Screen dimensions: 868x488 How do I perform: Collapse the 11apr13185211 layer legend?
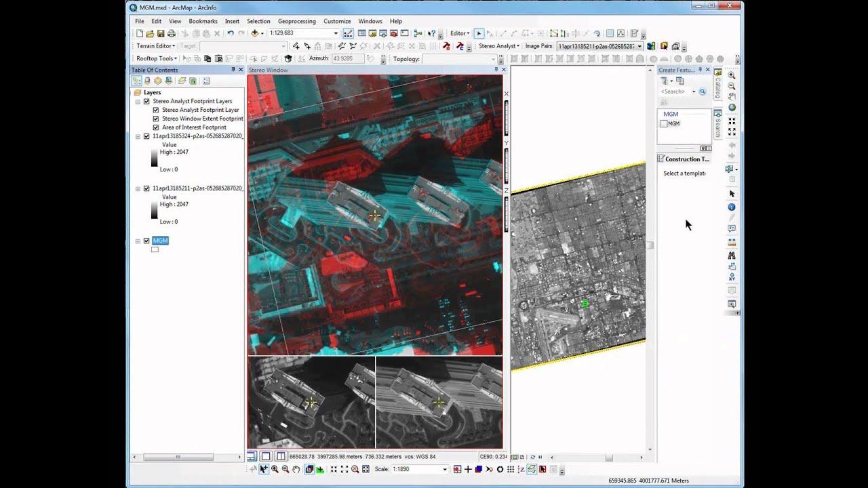138,188
